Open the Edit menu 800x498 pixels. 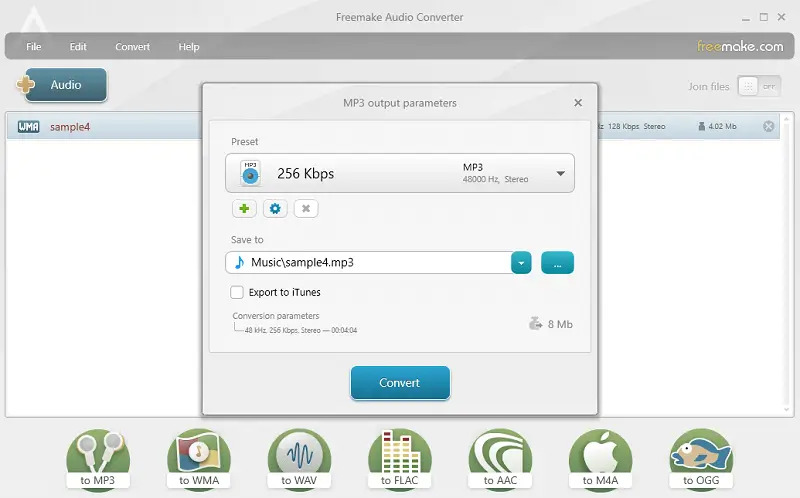[78, 46]
